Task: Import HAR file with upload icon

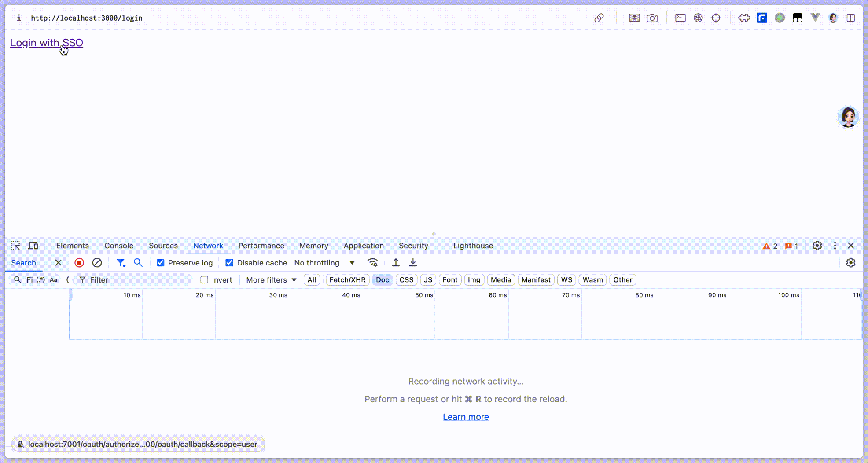Action: coord(396,263)
